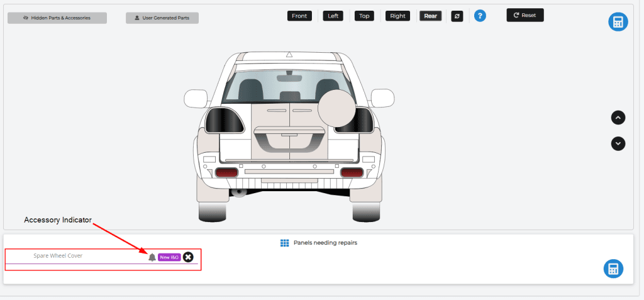Click the down chevron circle button
This screenshot has width=644, height=300.
point(618,143)
